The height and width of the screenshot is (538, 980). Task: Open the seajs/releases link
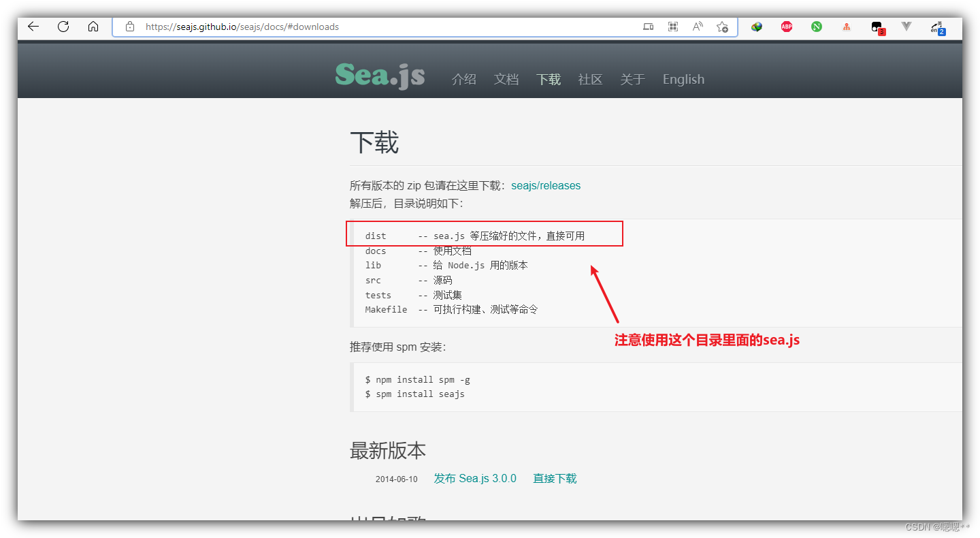[546, 185]
